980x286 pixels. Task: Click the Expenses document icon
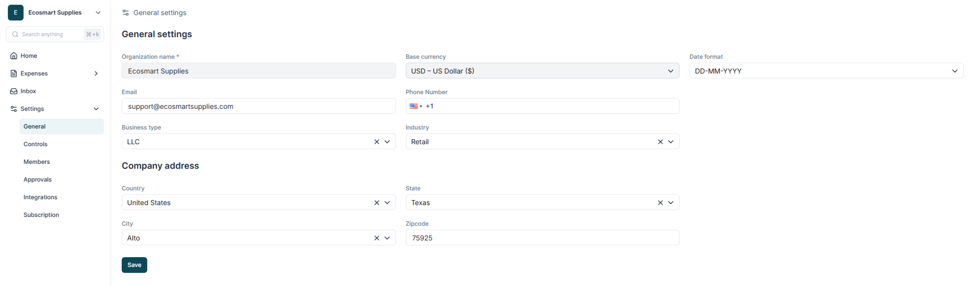pos(14,74)
